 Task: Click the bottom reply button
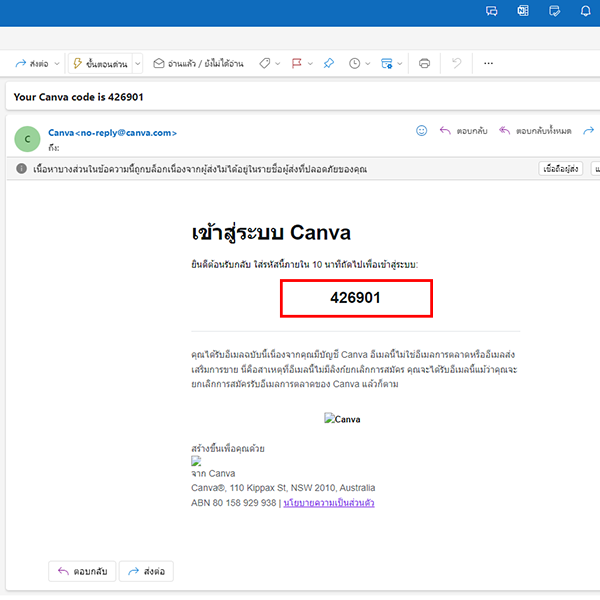click(82, 571)
